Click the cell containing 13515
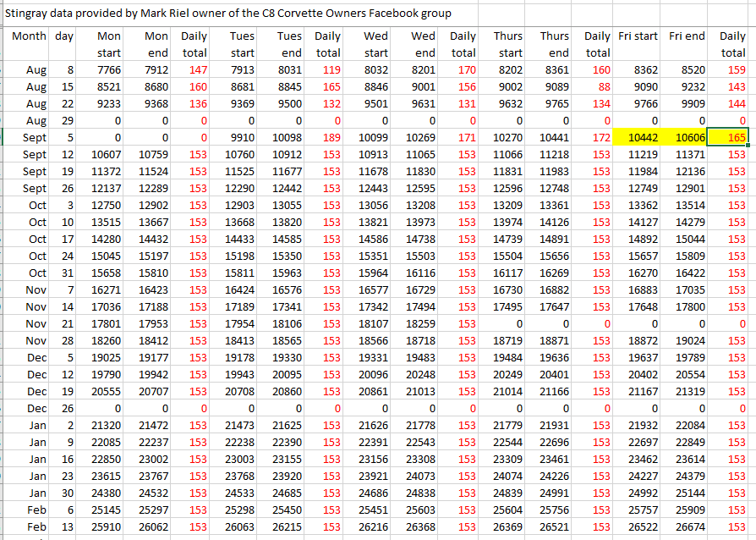This screenshot has height=540, width=756. [106, 222]
